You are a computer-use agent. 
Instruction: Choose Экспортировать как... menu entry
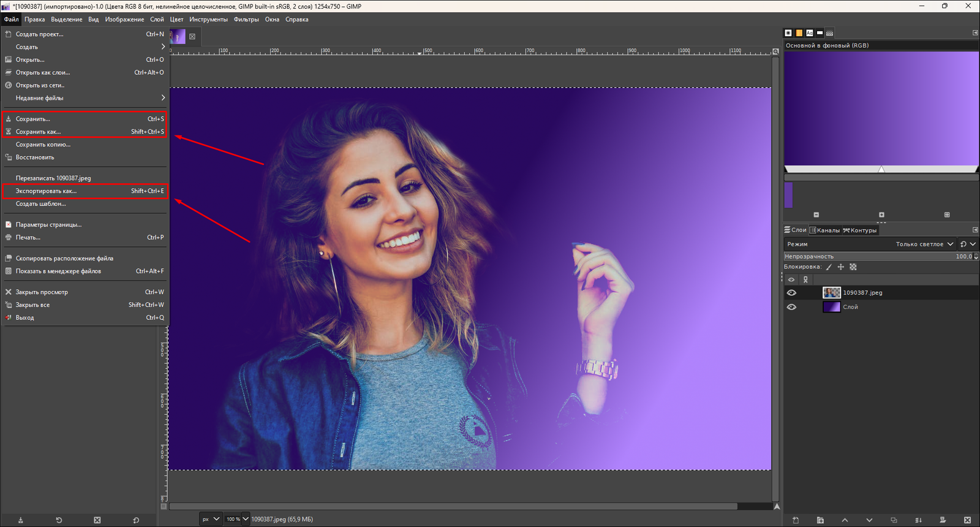(85, 191)
